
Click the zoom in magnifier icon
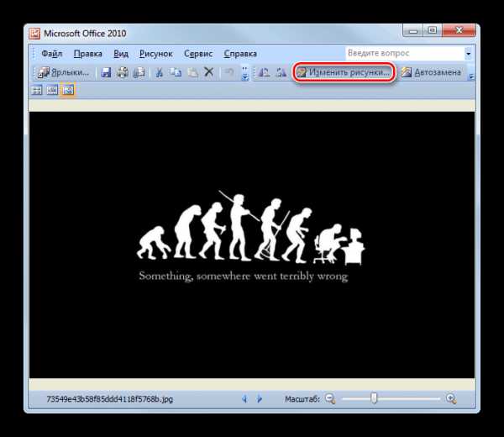tap(451, 398)
